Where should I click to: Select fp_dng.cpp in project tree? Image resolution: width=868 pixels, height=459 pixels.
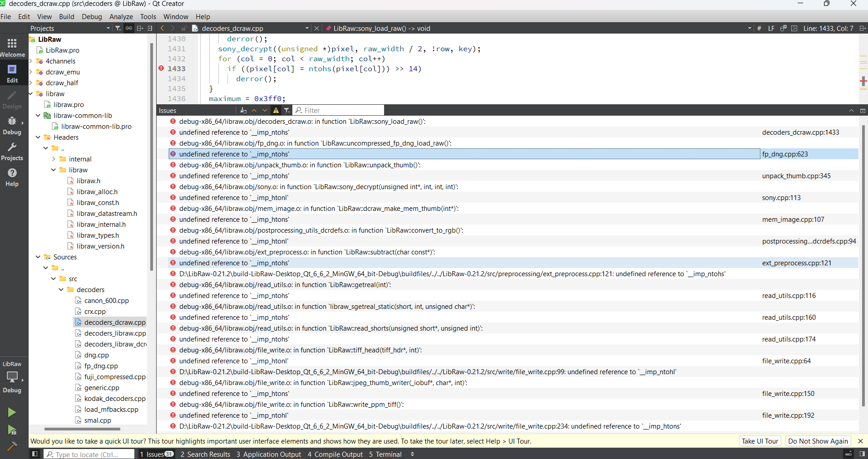pyautogui.click(x=101, y=366)
